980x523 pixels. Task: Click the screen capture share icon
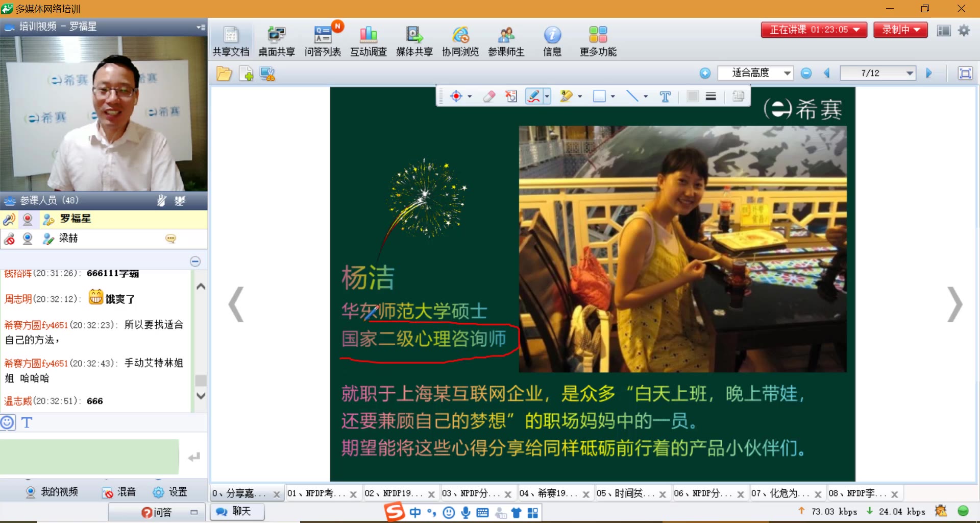coord(267,74)
